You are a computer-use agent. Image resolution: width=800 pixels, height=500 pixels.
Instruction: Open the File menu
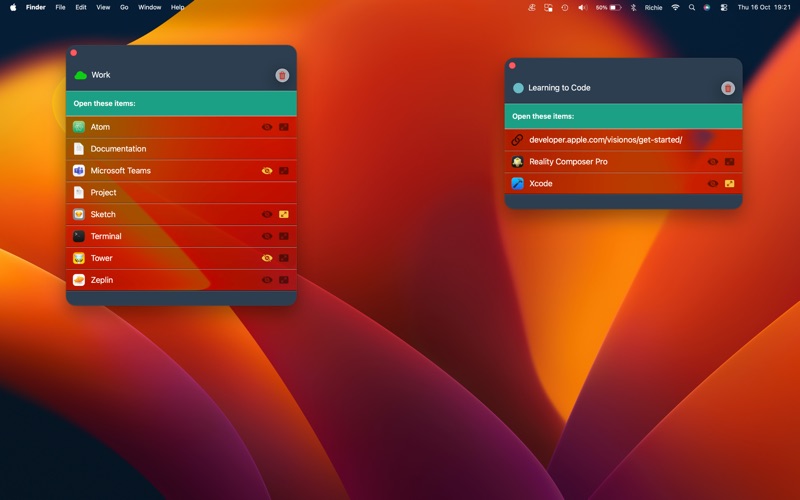coord(60,8)
